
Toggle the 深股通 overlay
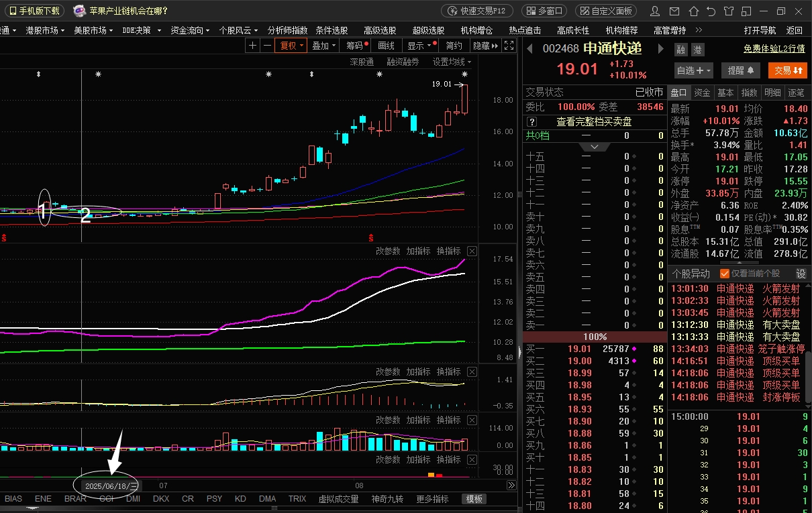pyautogui.click(x=362, y=62)
